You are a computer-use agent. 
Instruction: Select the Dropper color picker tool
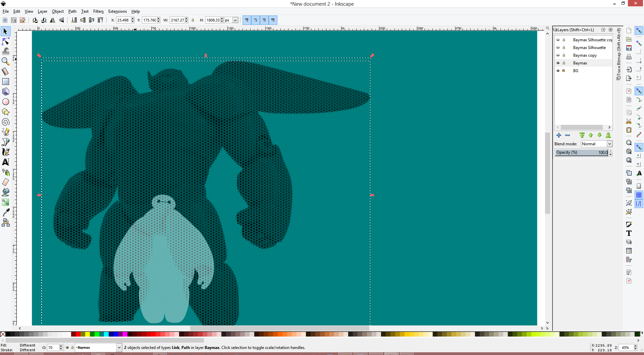(x=5, y=212)
